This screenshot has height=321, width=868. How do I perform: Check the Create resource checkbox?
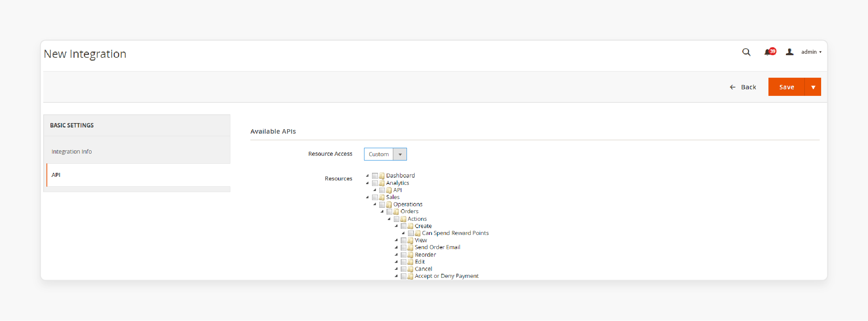click(x=404, y=226)
